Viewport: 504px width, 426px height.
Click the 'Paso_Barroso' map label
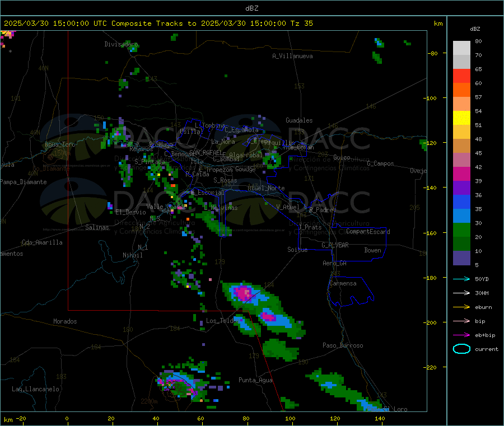point(343,345)
